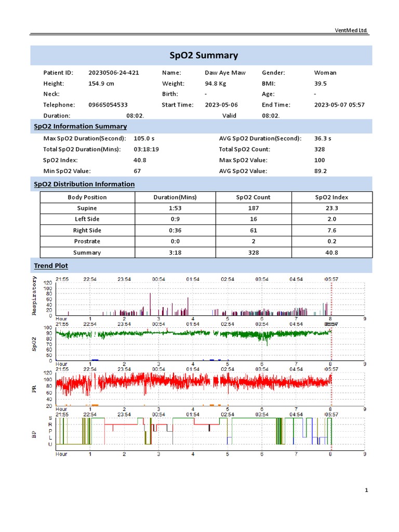Click the Body Position column header

pyautogui.click(x=87, y=197)
